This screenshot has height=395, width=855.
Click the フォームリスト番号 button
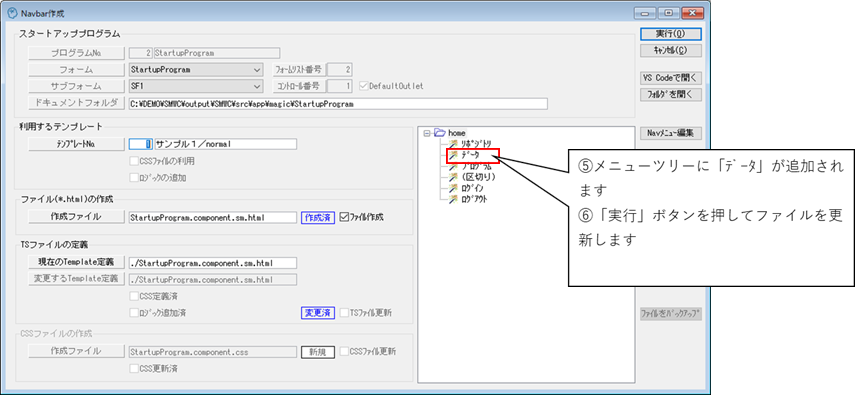(299, 70)
